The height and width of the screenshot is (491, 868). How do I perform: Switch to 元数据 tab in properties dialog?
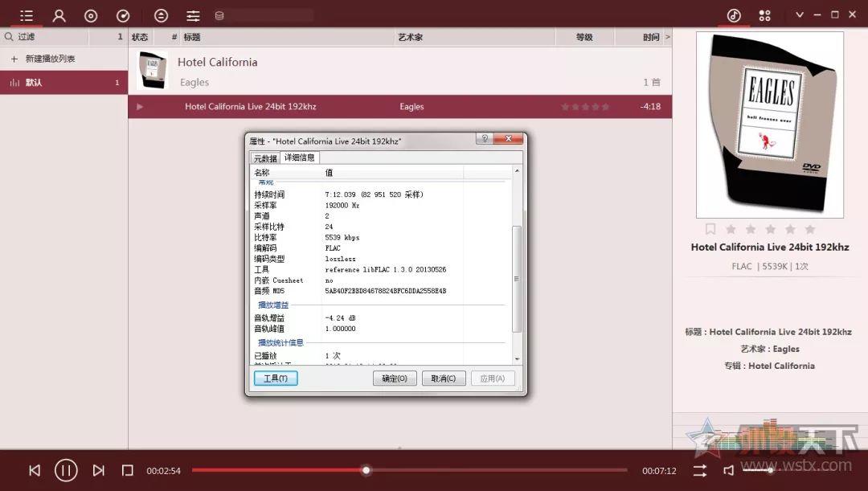coord(265,158)
